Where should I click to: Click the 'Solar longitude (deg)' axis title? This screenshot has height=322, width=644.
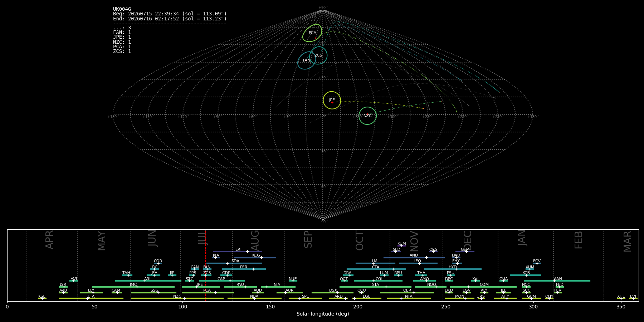tap(323, 314)
